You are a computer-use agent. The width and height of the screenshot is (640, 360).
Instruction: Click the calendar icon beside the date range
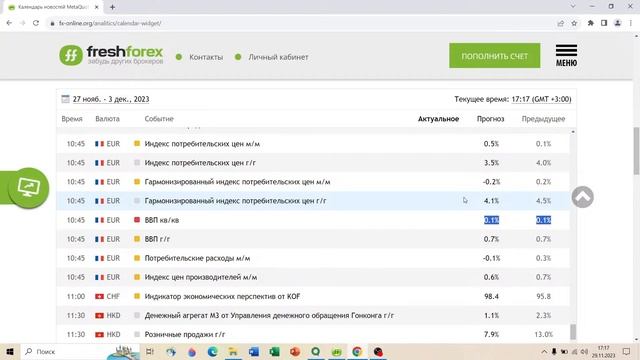pos(65,99)
